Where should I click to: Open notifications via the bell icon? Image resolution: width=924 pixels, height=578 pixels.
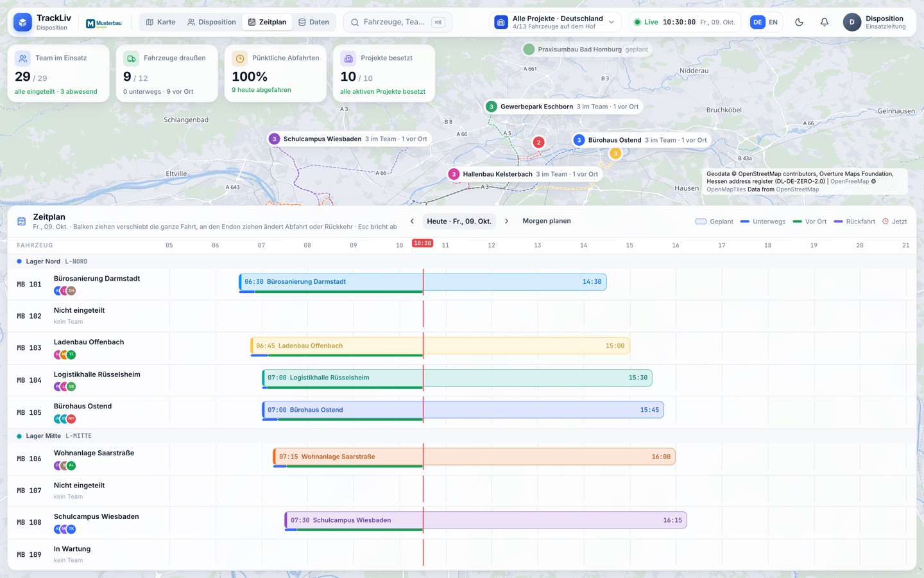pos(825,22)
